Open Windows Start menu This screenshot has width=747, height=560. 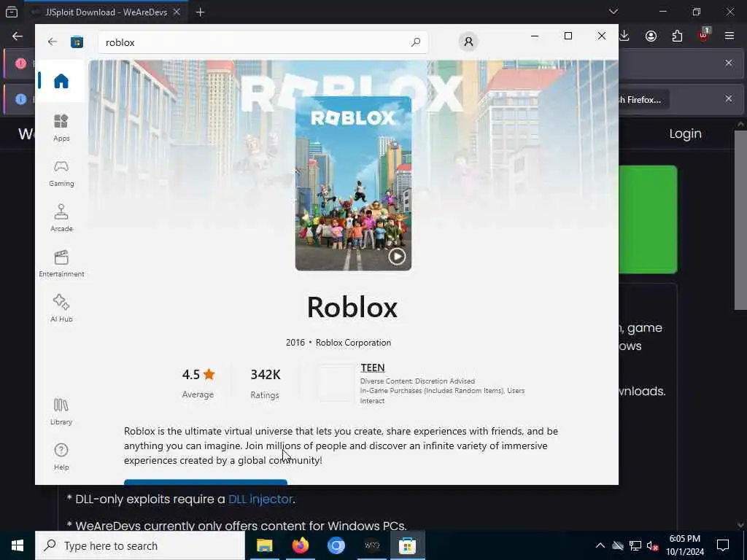[18, 545]
